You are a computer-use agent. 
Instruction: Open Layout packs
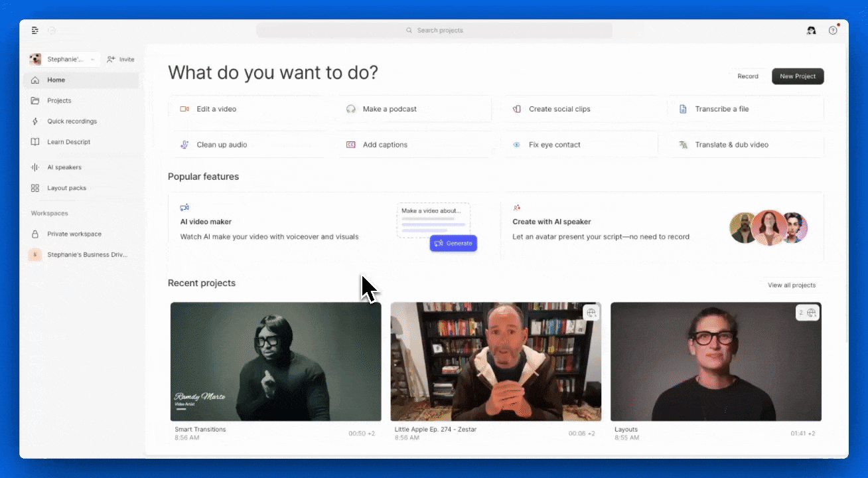pyautogui.click(x=66, y=188)
